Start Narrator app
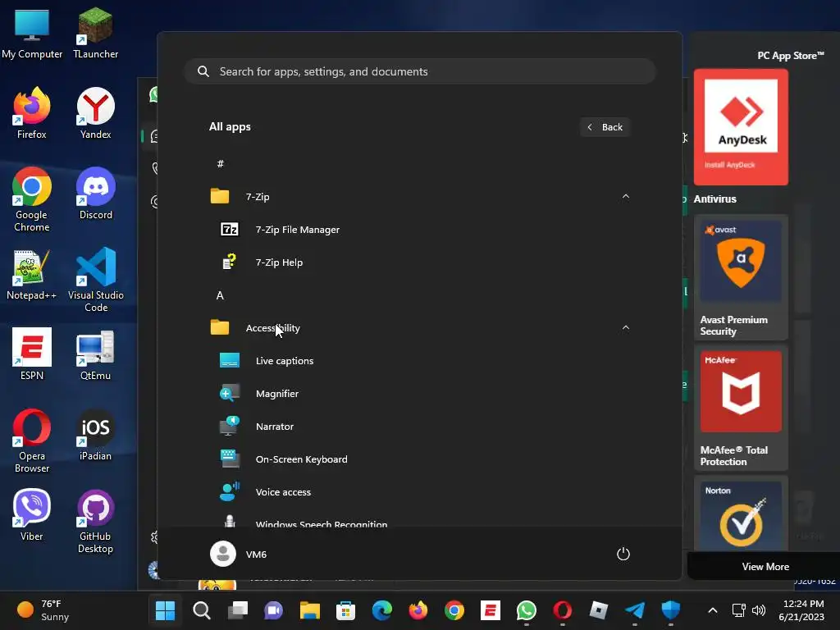Image resolution: width=840 pixels, height=630 pixels. click(419, 427)
